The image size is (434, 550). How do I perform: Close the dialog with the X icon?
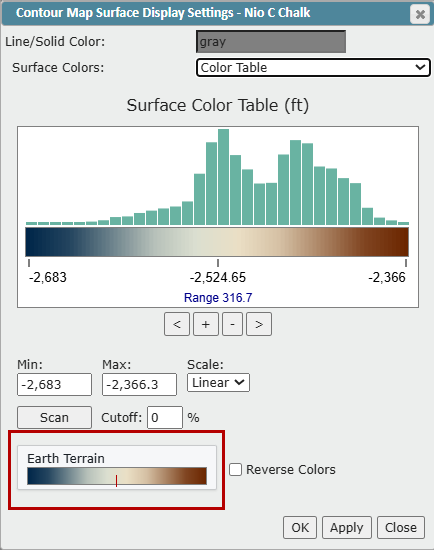pos(420,14)
